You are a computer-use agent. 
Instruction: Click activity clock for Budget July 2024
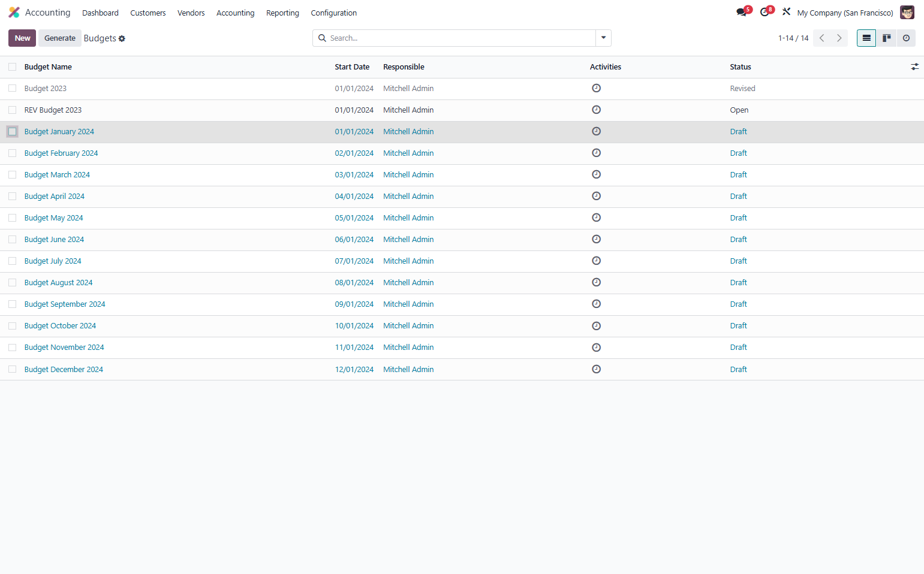pyautogui.click(x=596, y=261)
